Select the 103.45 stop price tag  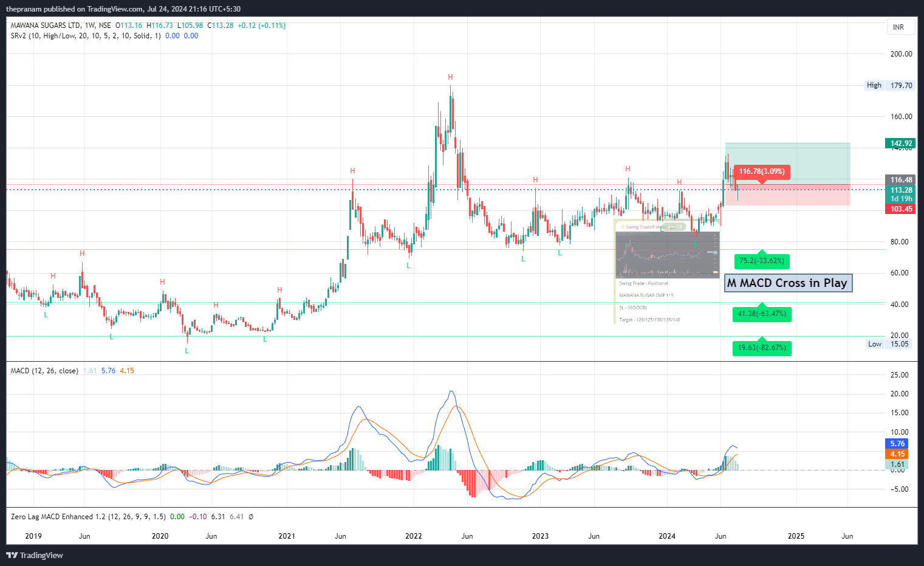point(901,209)
